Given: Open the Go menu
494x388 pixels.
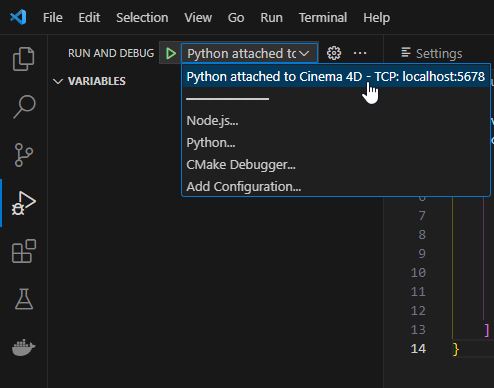Looking at the screenshot, I should 236,18.
